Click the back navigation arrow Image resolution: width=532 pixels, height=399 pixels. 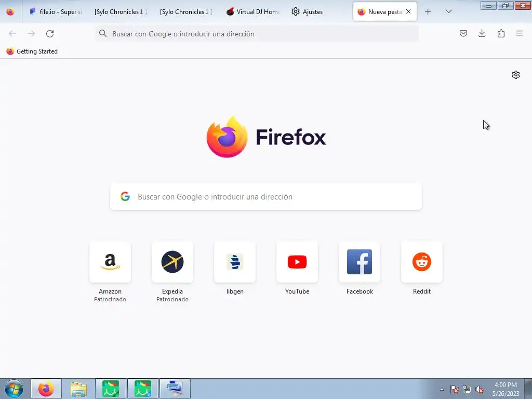pyautogui.click(x=12, y=34)
